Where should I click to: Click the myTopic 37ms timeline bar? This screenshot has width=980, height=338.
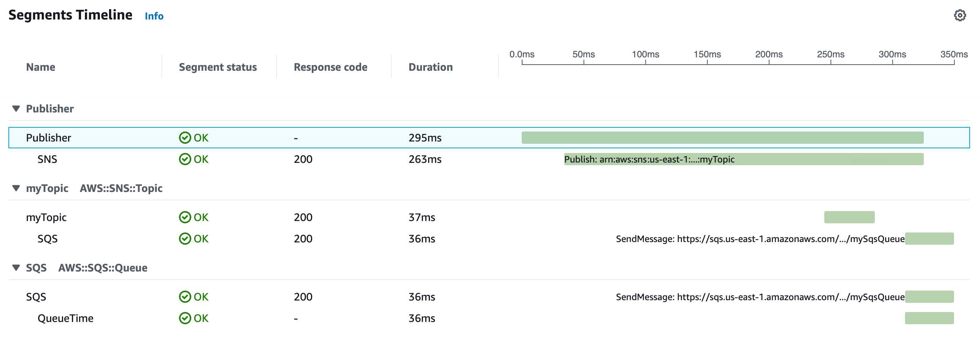[849, 217]
